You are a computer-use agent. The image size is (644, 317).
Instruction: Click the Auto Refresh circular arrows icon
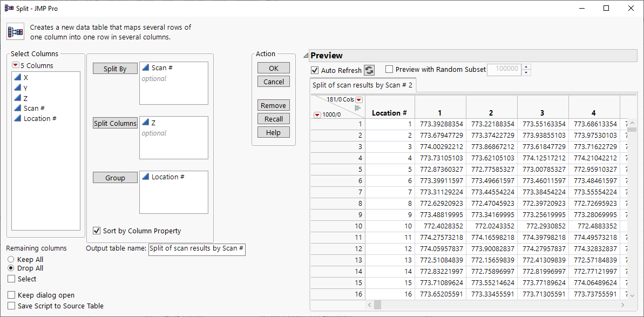coord(369,70)
